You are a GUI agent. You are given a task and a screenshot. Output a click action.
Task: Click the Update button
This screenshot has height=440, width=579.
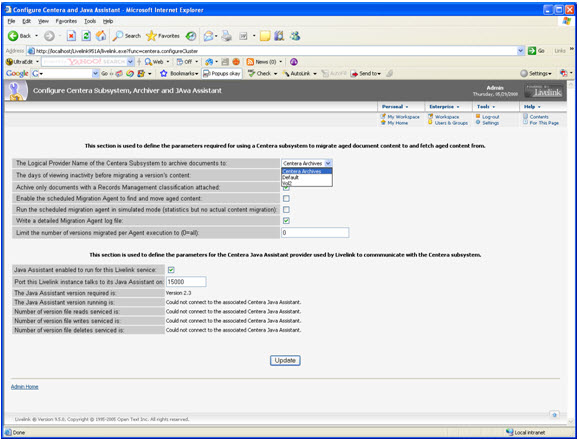(285, 360)
